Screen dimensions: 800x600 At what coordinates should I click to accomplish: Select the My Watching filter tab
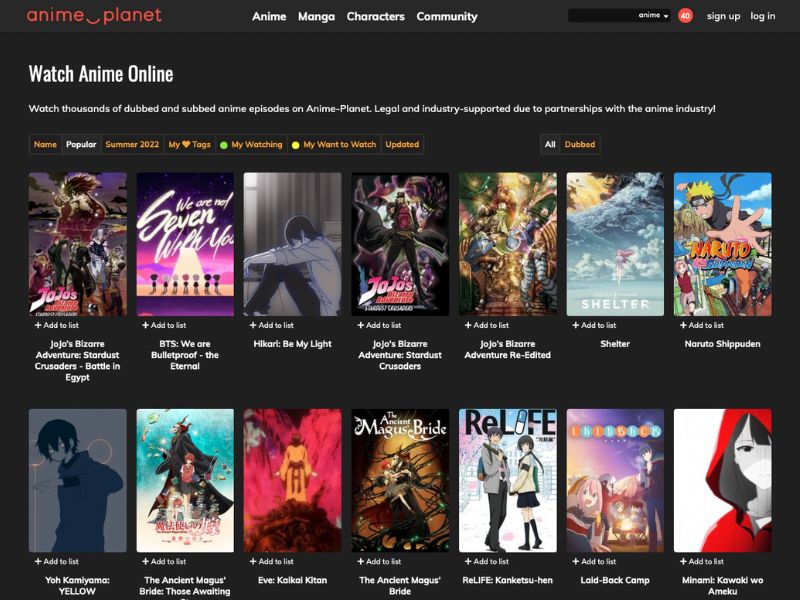pos(251,144)
